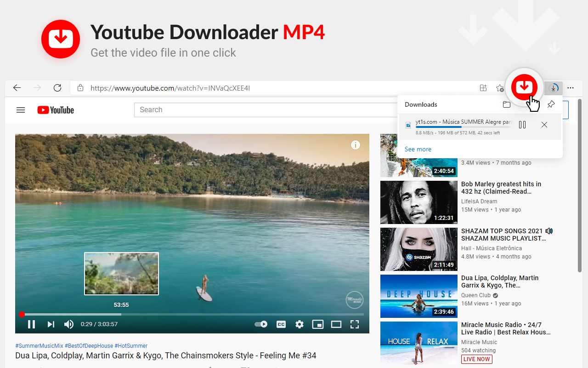Click the YouTube logo
Image resolution: width=588 pixels, height=368 pixels.
pyautogui.click(x=56, y=110)
